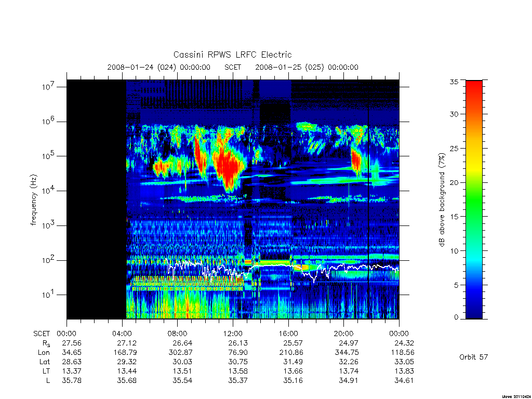
Task: Click the Lat value "30.75"
Action: tap(238, 362)
